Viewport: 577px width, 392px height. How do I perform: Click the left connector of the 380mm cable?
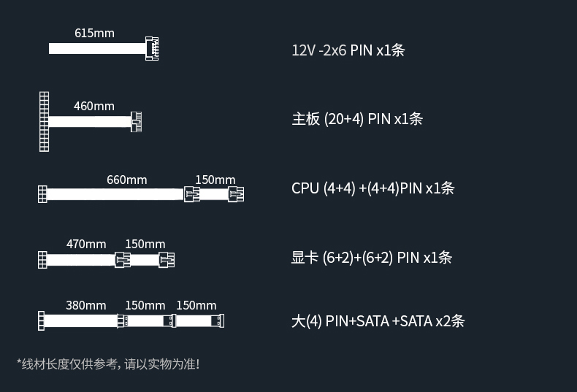pos(41,320)
